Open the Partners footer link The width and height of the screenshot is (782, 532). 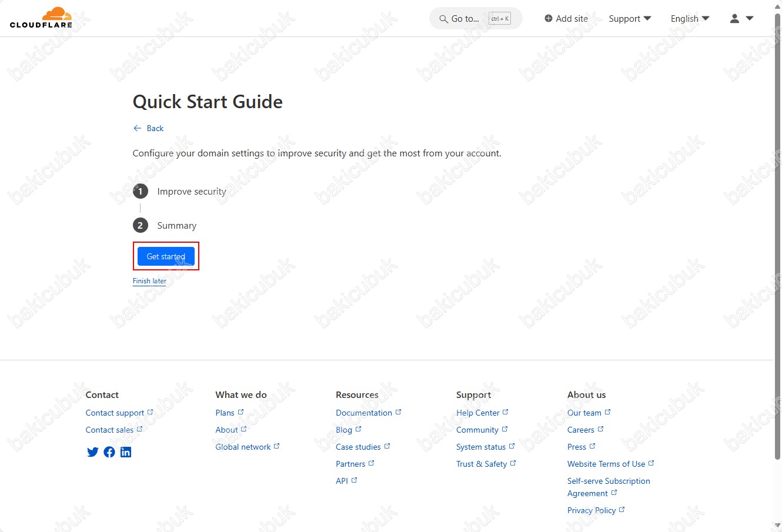click(x=355, y=464)
